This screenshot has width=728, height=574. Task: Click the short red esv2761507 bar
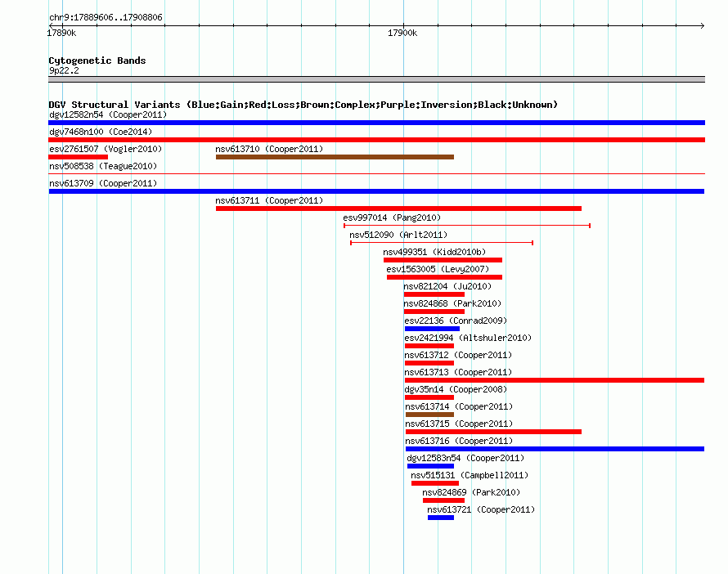(78, 157)
